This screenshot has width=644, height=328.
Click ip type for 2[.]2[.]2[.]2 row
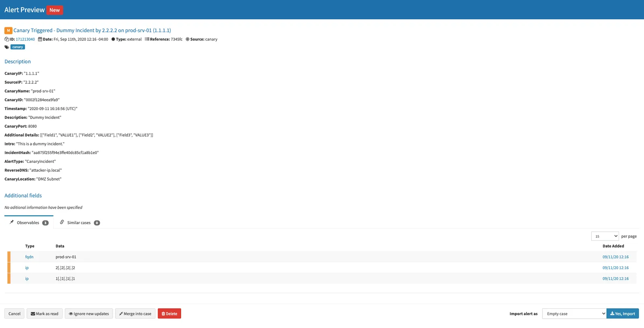[x=27, y=268]
